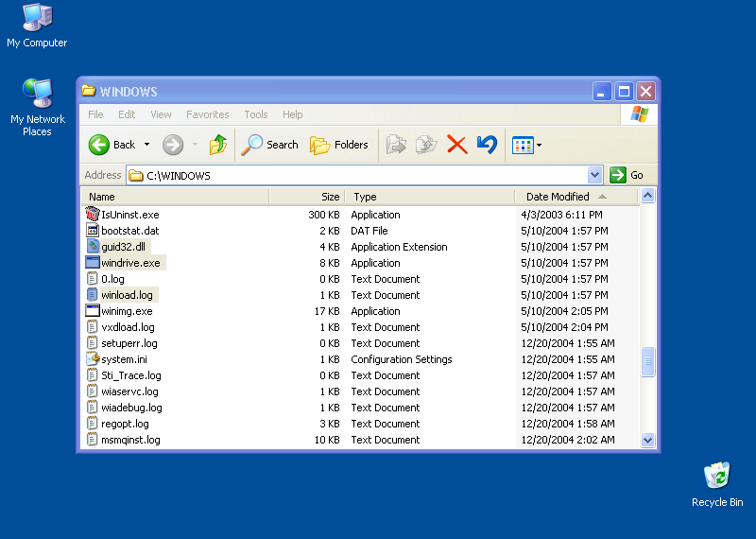Viewport: 756px width, 539px height.
Task: Click the system.ini file icon
Action: click(x=92, y=359)
